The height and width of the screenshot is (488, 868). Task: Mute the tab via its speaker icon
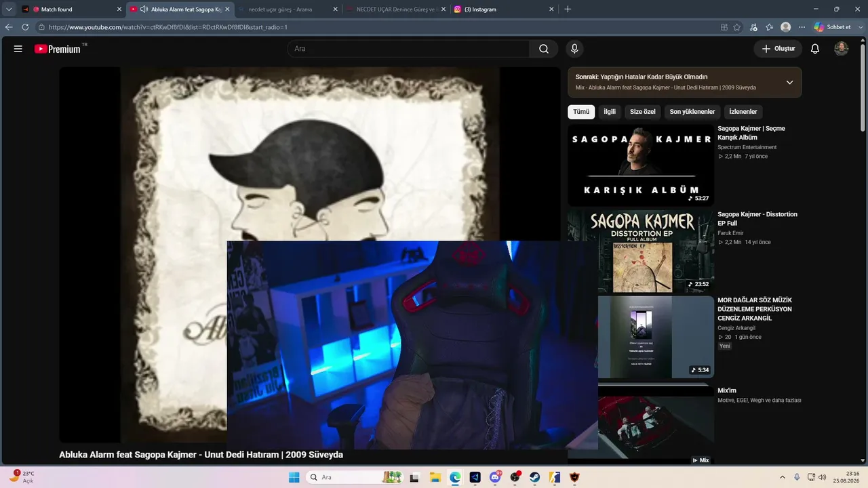click(x=144, y=9)
